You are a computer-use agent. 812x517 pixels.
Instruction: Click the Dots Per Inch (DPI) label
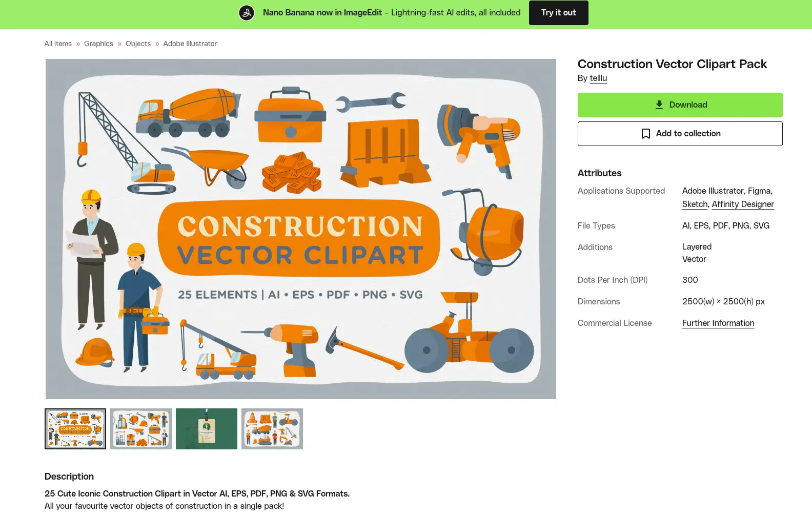(613, 280)
